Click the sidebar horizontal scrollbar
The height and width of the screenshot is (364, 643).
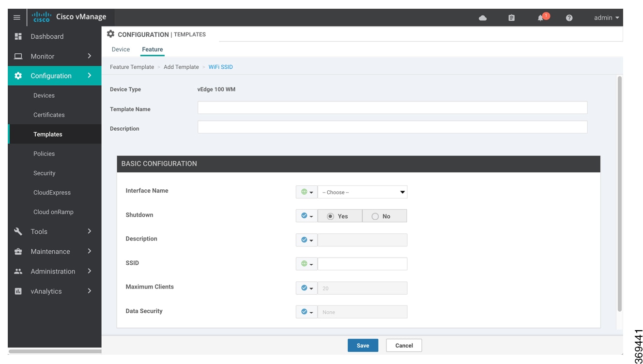[x=55, y=351]
